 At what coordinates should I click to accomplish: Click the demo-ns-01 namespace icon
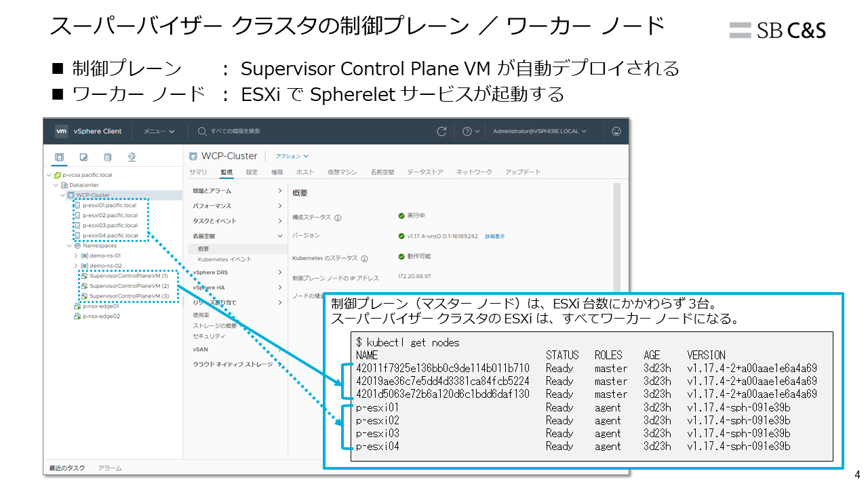pos(84,256)
